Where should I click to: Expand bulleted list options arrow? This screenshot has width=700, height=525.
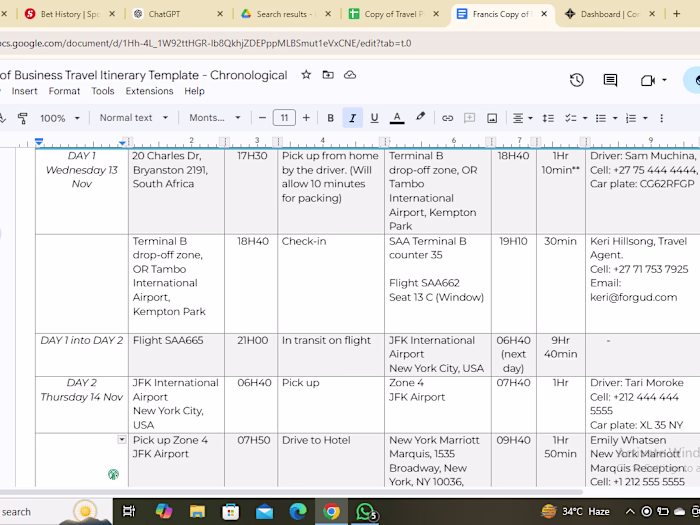pyautogui.click(x=615, y=118)
